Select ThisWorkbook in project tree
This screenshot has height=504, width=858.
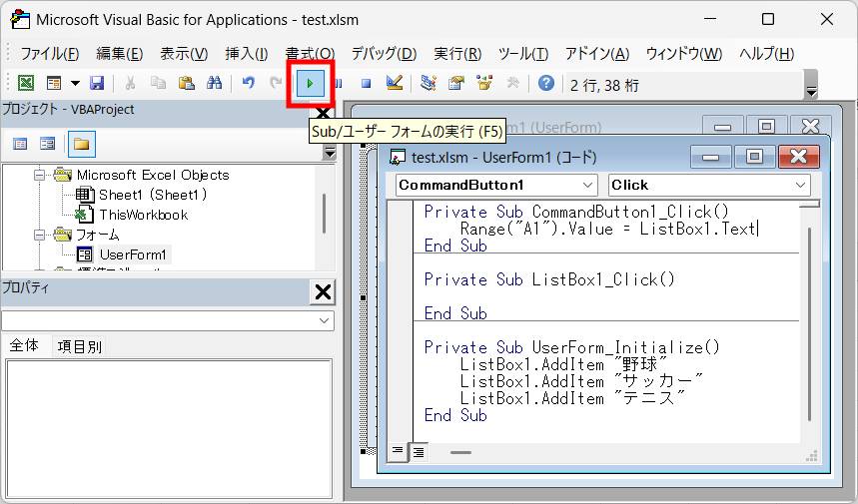point(144,215)
